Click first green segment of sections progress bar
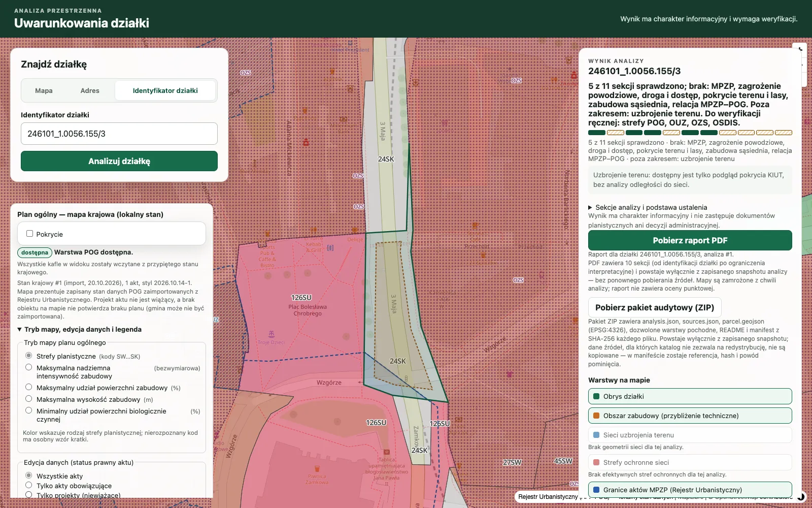The image size is (812, 508). point(597,133)
